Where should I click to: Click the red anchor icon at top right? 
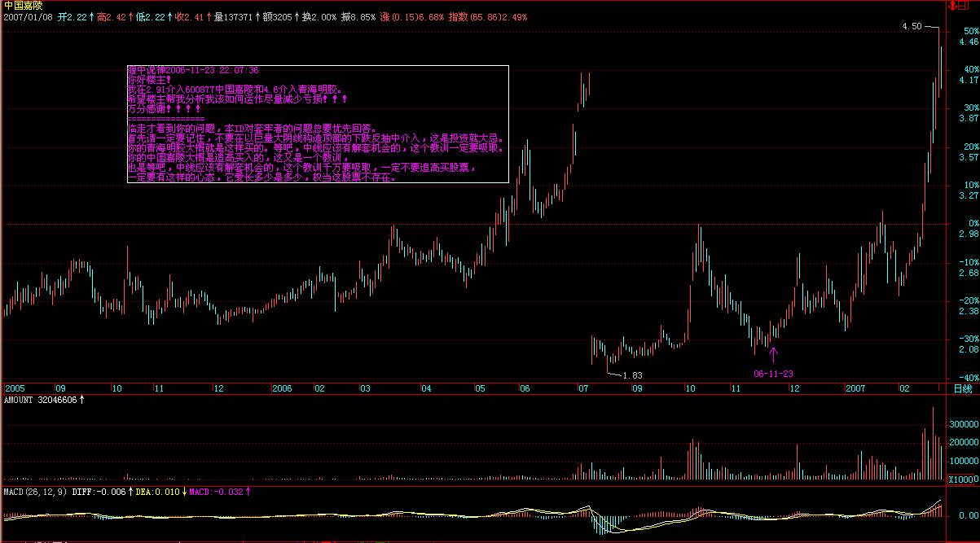[952, 6]
